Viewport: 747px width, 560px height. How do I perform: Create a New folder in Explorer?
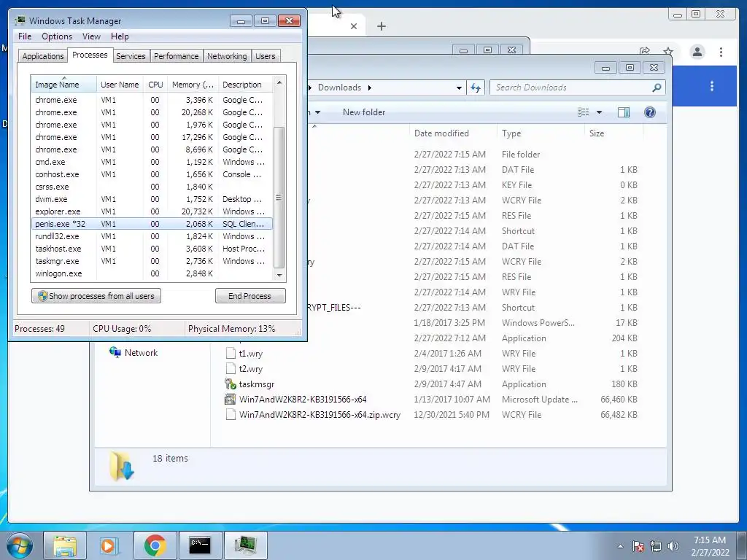[x=364, y=112]
